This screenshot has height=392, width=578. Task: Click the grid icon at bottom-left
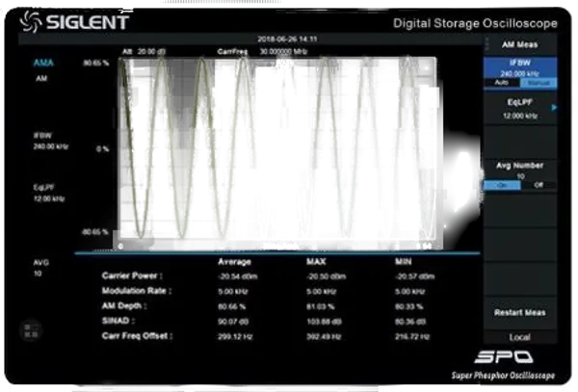click(x=31, y=330)
